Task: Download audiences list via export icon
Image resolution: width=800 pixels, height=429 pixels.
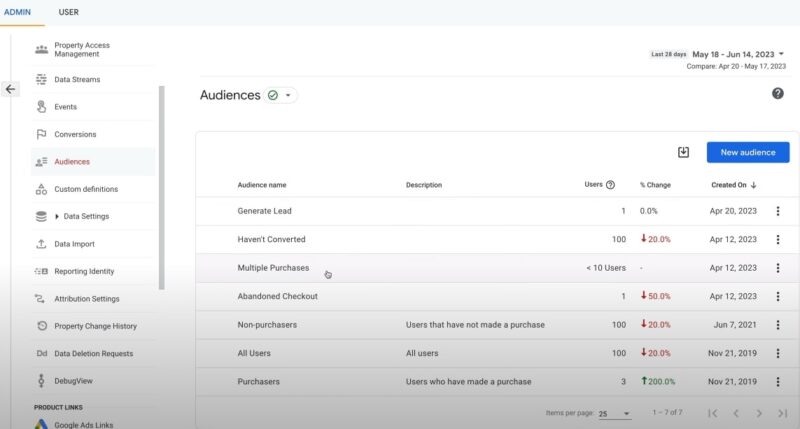Action: point(683,152)
